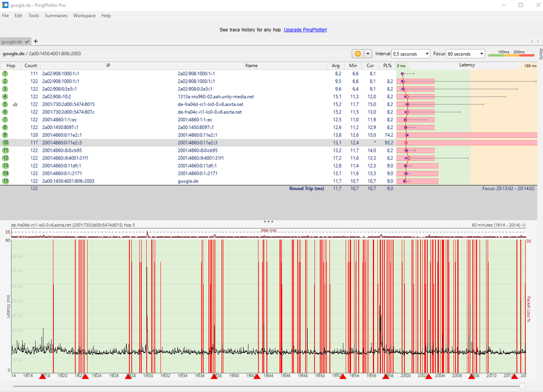Screen dimensions: 543x392
Task: Sort by the PL% column header
Action: (387, 65)
